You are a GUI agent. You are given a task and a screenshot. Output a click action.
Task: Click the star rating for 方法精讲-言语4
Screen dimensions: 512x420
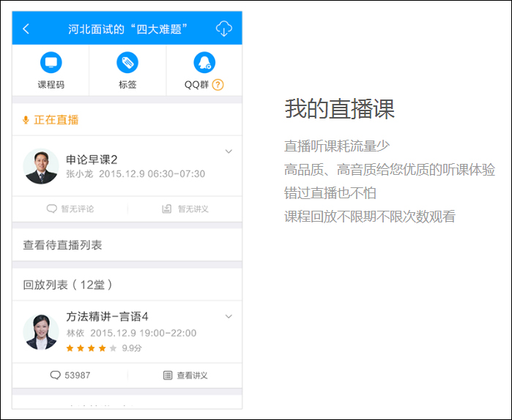pos(92,348)
